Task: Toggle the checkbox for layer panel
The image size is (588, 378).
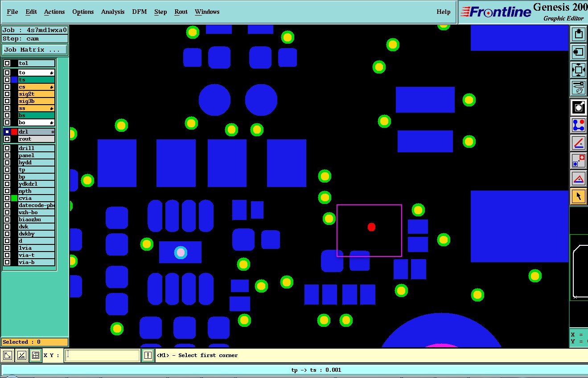Action: coord(7,155)
